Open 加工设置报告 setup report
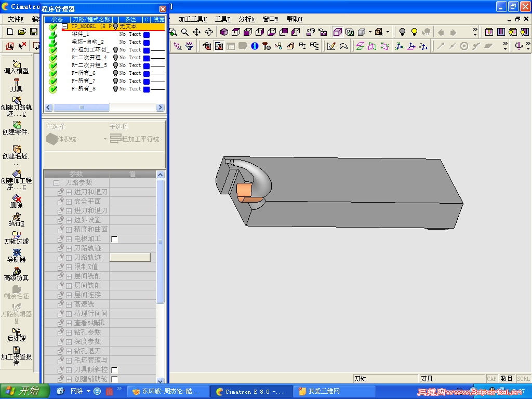532x399 pixels. [16, 355]
